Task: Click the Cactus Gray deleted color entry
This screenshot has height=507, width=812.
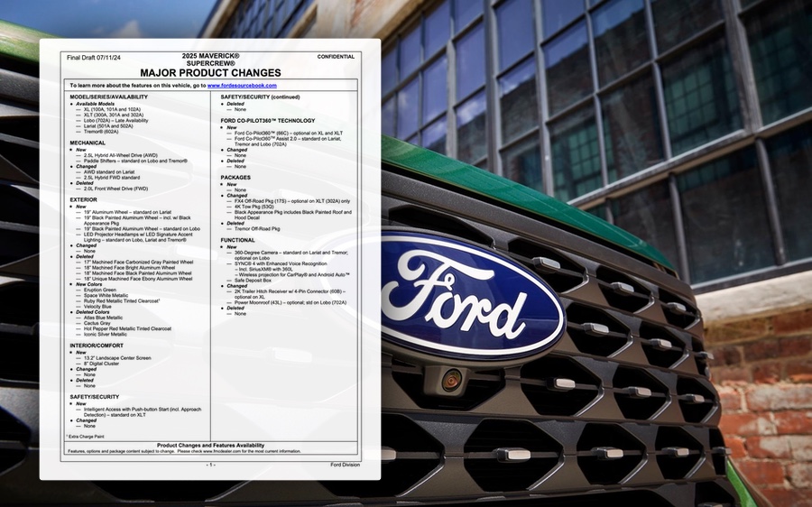Action: pos(99,323)
